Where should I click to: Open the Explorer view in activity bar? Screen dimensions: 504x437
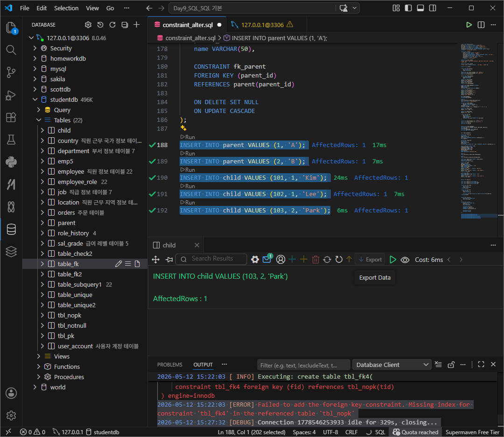tap(11, 28)
